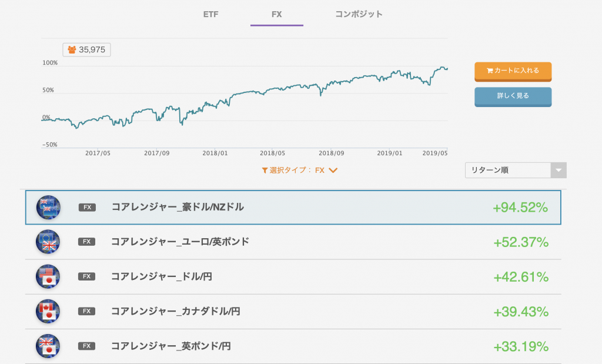Viewport: 602px width, 364px height.
Task: Click the sort dropdown arrow button
Action: (x=558, y=170)
